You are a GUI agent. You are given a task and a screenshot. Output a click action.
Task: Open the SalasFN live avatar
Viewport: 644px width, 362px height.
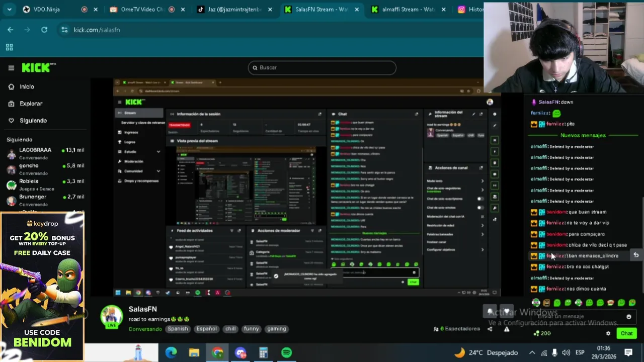coord(112,317)
